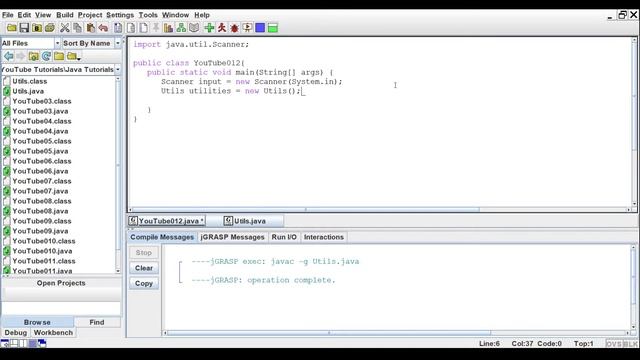Viewport: 640px width, 360px height.
Task: Open the folder history icon with arrow
Action: (x=73, y=56)
